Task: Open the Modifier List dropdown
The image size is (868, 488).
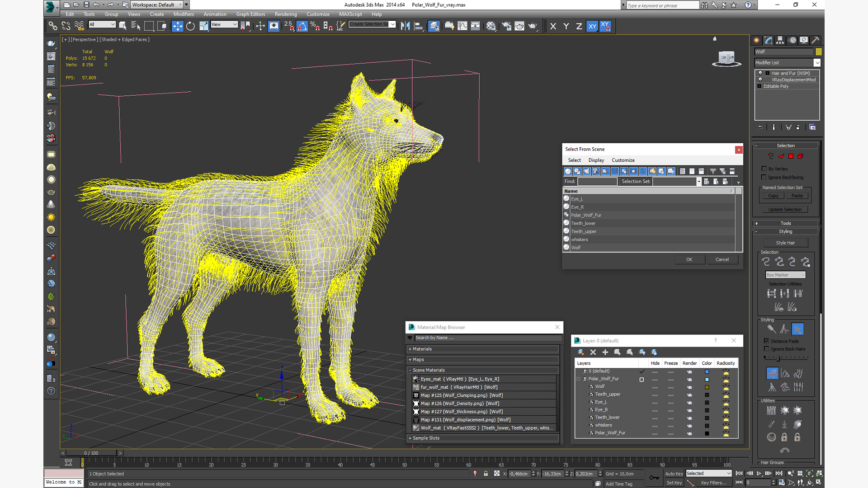Action: [817, 63]
